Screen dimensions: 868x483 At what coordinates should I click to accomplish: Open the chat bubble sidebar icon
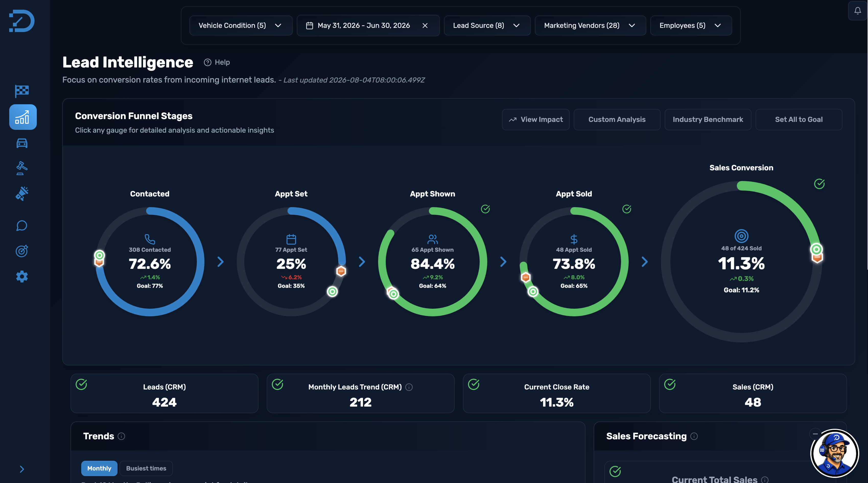point(22,225)
